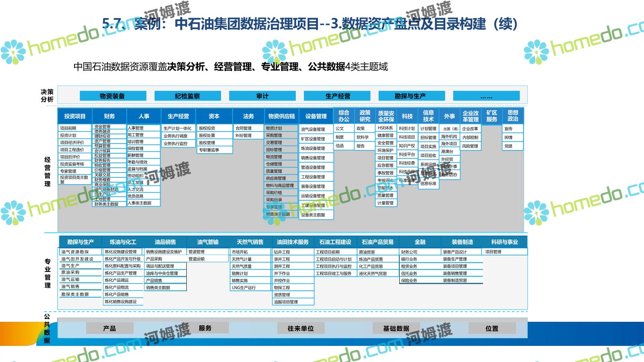The height and width of the screenshot is (362, 644).
Task: Select the 公文 cell under 综合办公
Action: (344, 129)
